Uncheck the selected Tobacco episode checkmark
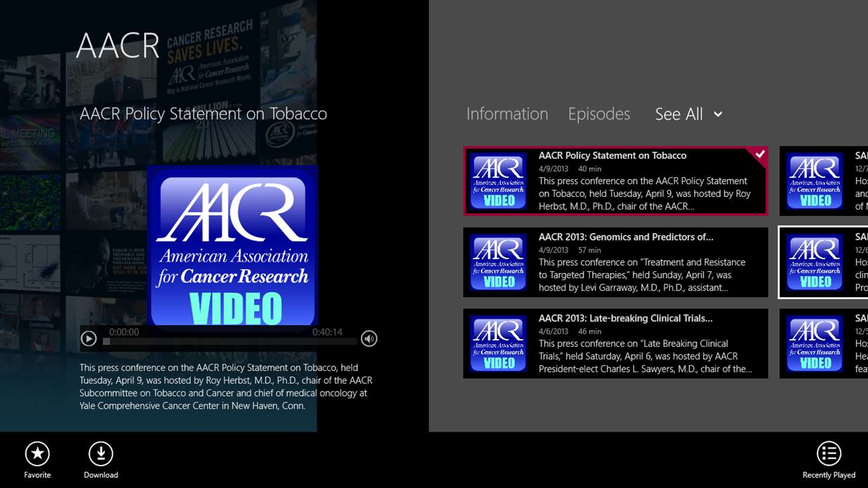The height and width of the screenshot is (488, 868). point(759,154)
